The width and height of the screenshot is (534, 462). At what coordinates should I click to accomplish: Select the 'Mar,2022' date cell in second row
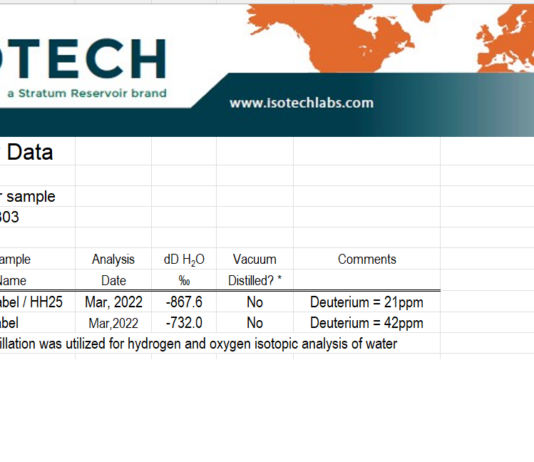click(113, 323)
